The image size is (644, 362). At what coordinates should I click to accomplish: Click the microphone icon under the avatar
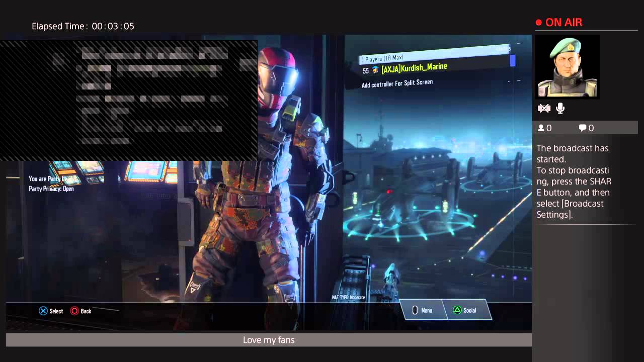(560, 108)
